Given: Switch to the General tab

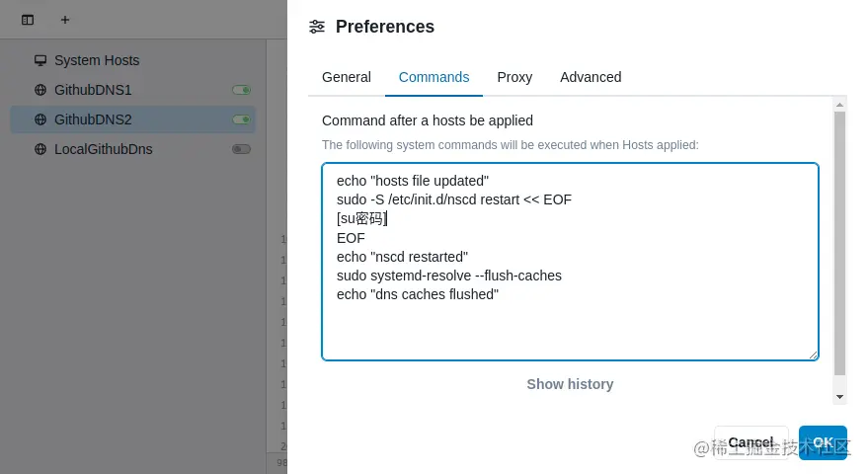Looking at the screenshot, I should click(x=347, y=77).
